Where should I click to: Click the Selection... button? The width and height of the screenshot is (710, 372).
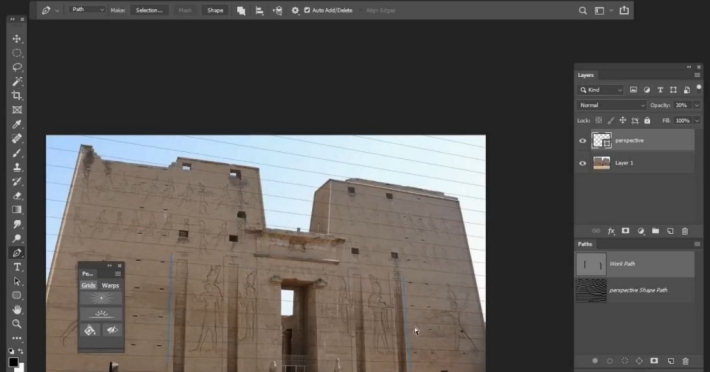pyautogui.click(x=149, y=10)
